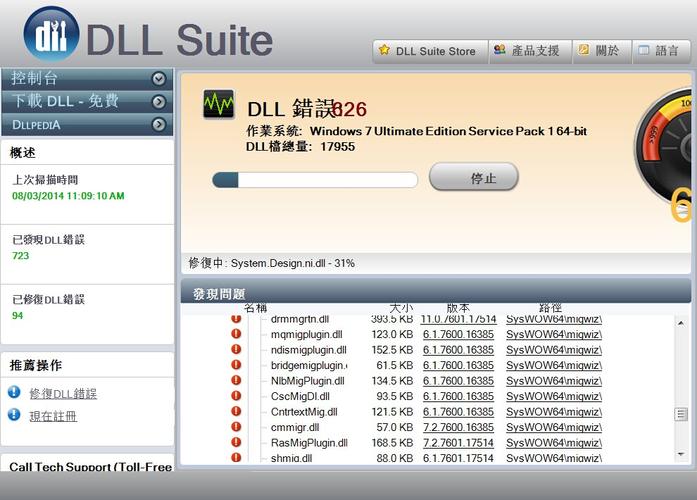This screenshot has height=500, width=697.
Task: Click 路徑 column header
Action: [x=550, y=308]
